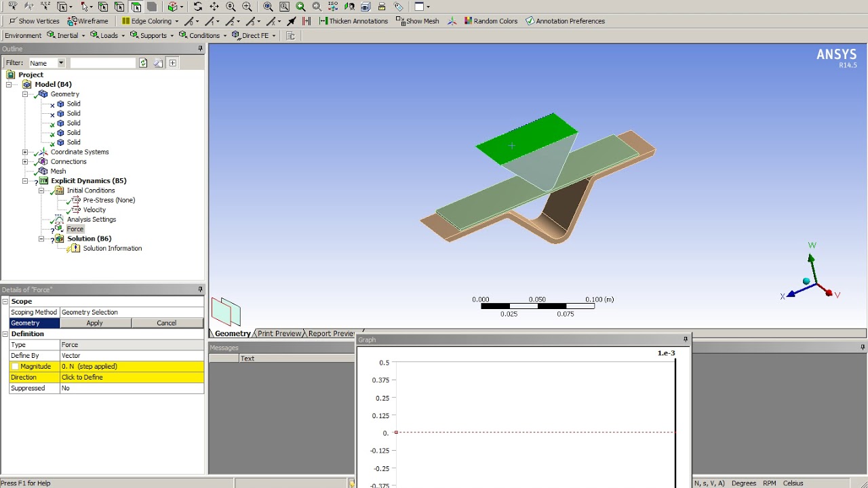Select the Pan view tool
The width and height of the screenshot is (868, 488).
pyautogui.click(x=214, y=6)
